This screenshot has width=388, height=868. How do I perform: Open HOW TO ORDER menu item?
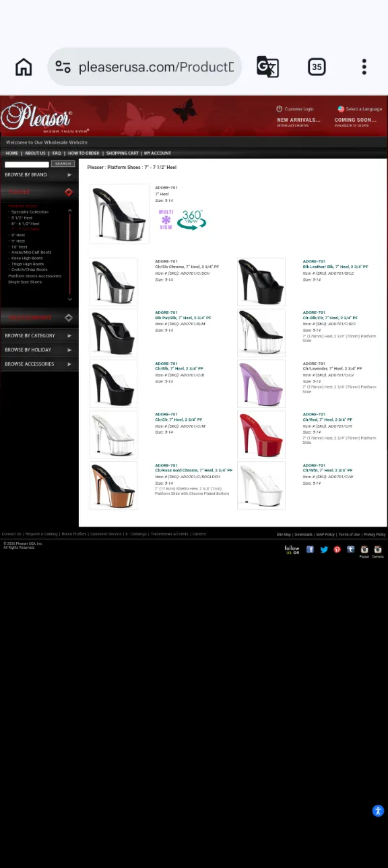84,154
